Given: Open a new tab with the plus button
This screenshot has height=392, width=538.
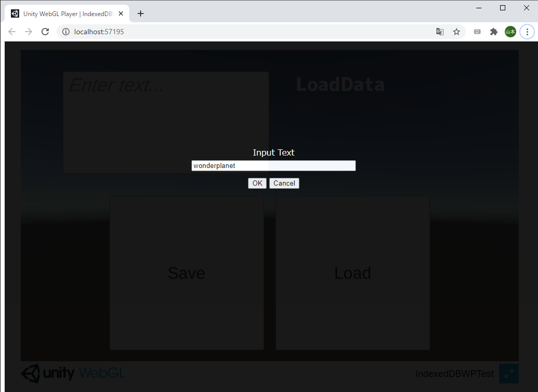Looking at the screenshot, I should 140,13.
